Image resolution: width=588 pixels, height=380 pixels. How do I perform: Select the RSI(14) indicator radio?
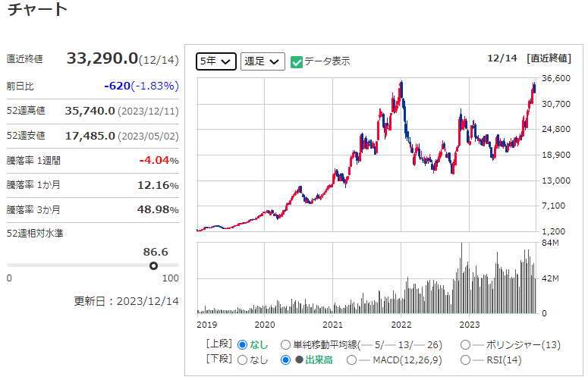pos(465,360)
